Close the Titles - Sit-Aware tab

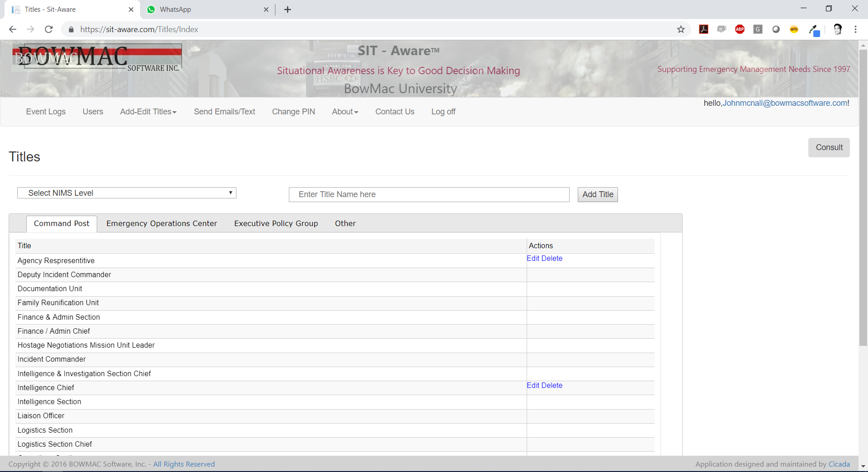[x=131, y=9]
